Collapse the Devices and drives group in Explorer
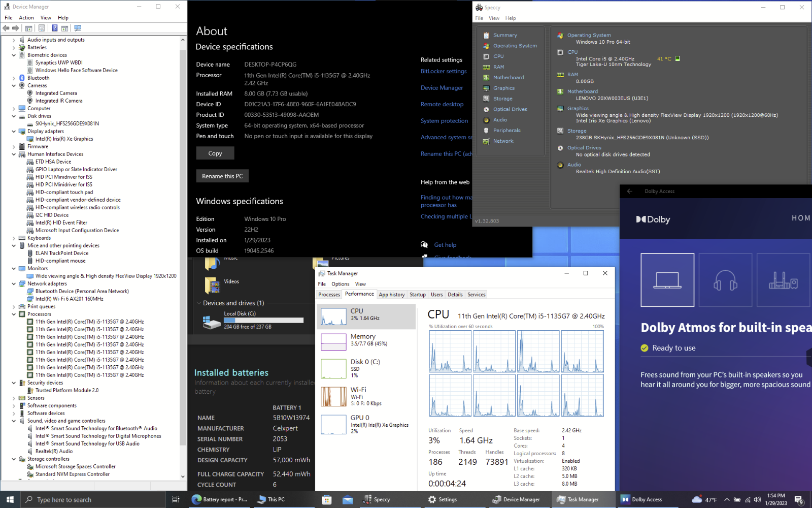The height and width of the screenshot is (508, 812). click(x=198, y=303)
